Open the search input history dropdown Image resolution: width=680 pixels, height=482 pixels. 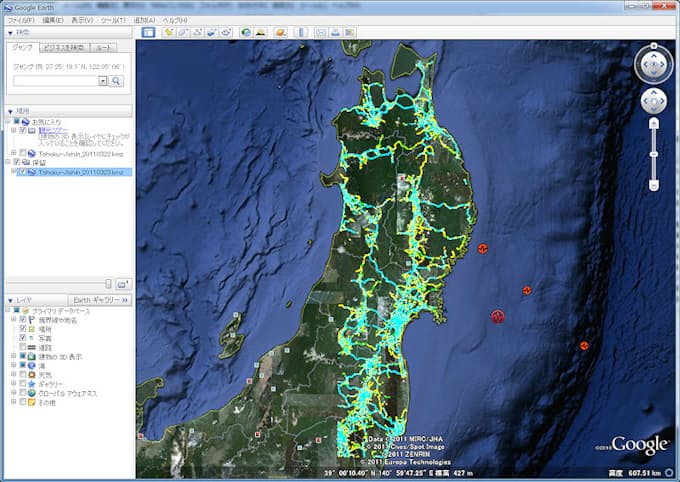tap(102, 80)
